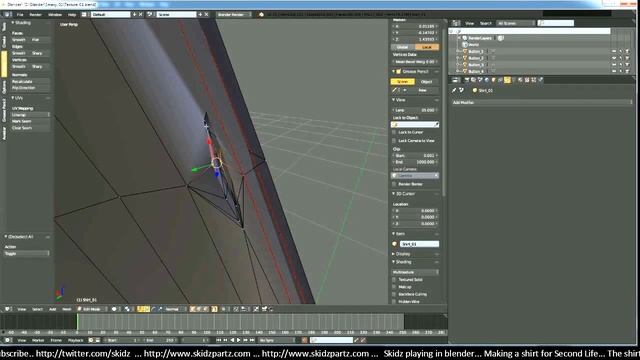Click the viewport shading sphere icon
The width and height of the screenshot is (640, 360).
coord(115,309)
